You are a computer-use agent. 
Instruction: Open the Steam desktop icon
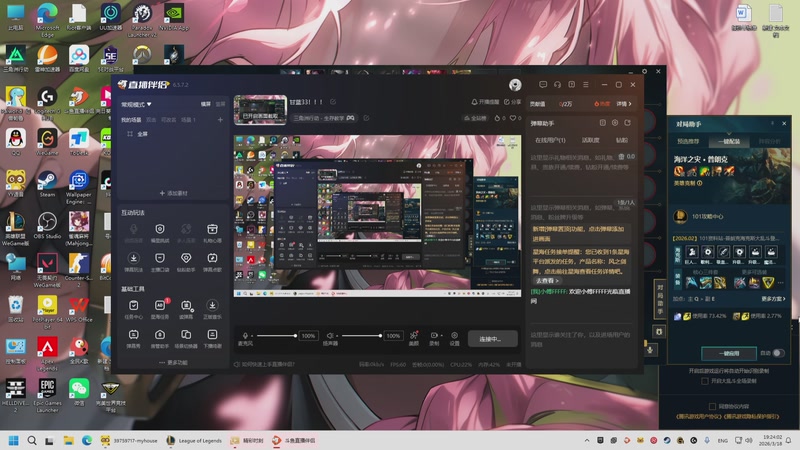47,184
